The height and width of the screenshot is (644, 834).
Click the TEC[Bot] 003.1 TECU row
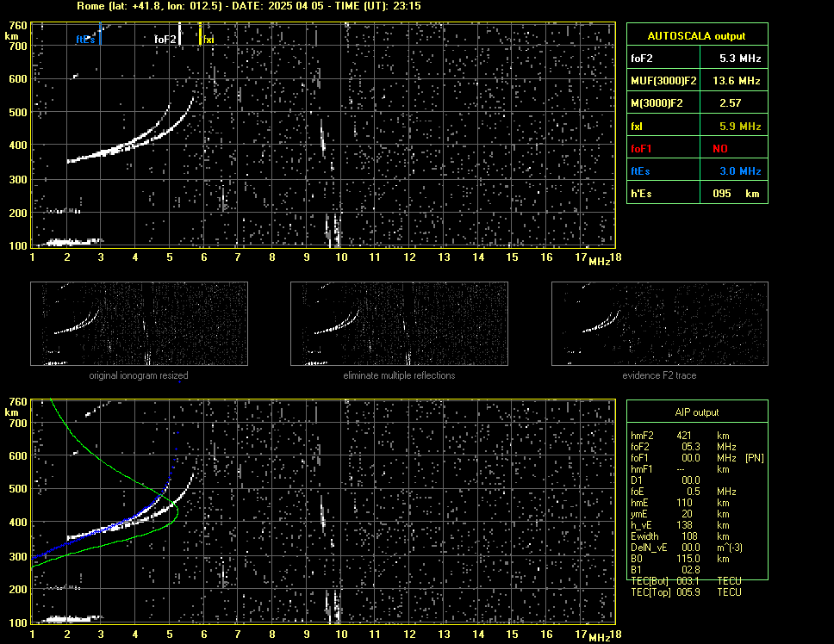pyautogui.click(x=686, y=581)
